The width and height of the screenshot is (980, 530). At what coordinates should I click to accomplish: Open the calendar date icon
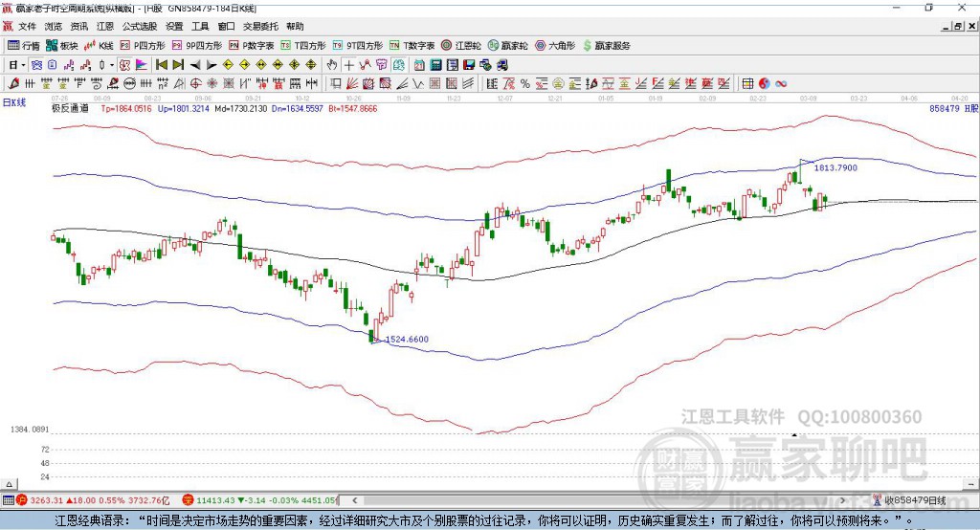point(419,65)
